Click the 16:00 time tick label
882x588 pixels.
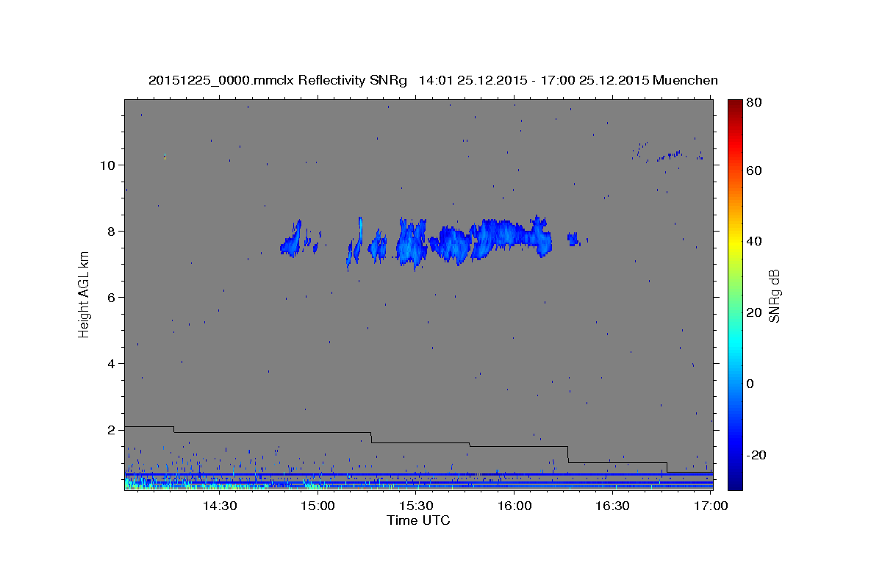514,506
